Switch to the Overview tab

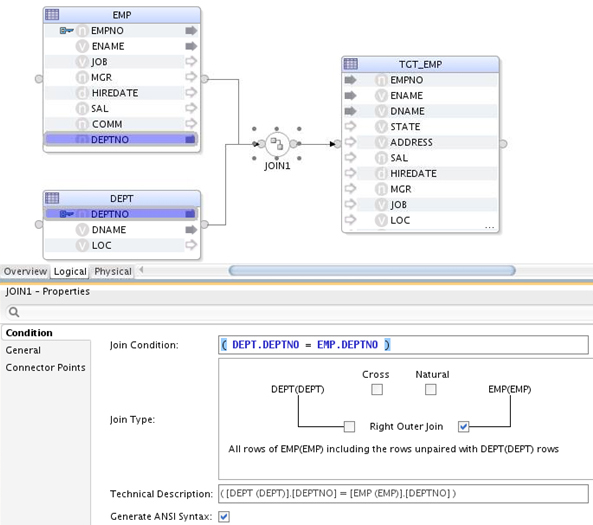click(x=25, y=272)
